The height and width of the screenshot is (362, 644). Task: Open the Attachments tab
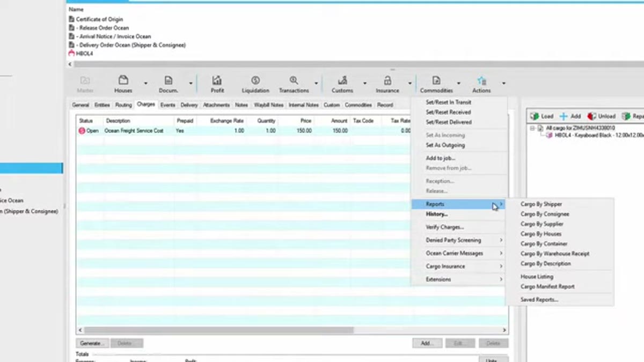pos(216,105)
